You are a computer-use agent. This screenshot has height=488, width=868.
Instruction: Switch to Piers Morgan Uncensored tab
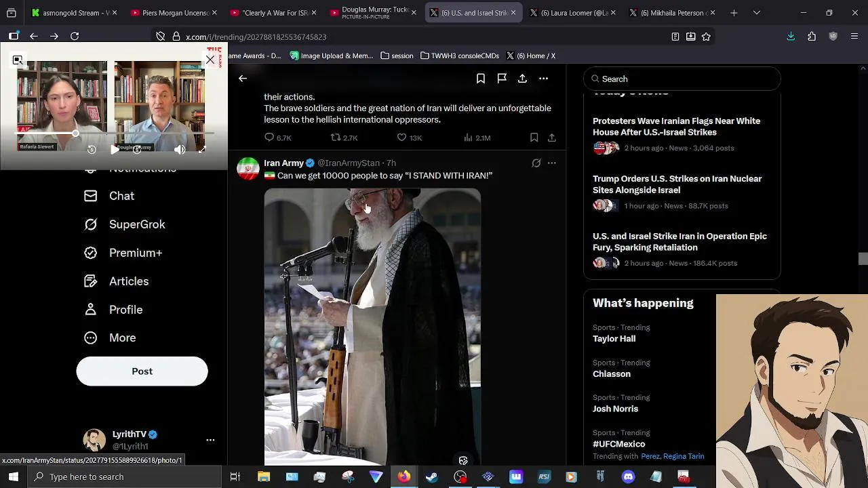[x=174, y=13]
